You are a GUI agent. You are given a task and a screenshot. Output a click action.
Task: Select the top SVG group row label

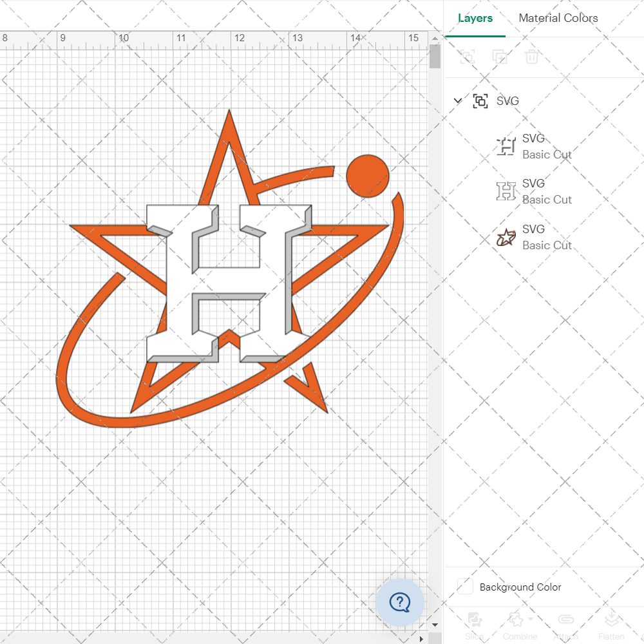tap(507, 101)
